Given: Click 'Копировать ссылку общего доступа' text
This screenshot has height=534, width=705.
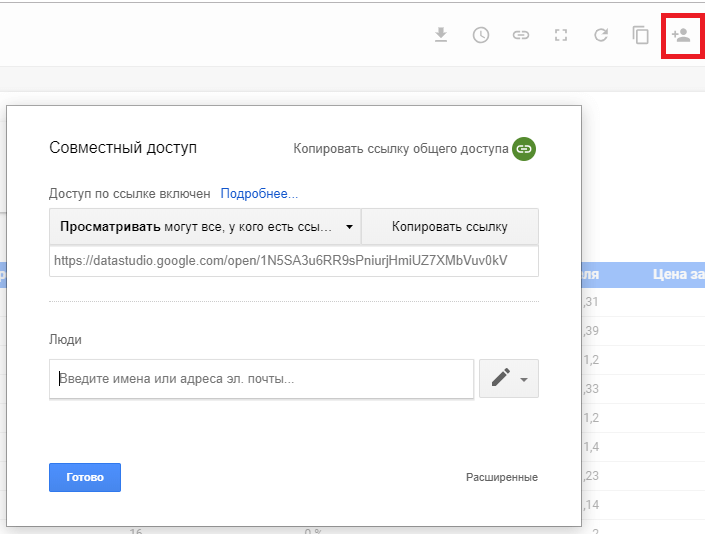Looking at the screenshot, I should tap(400, 149).
